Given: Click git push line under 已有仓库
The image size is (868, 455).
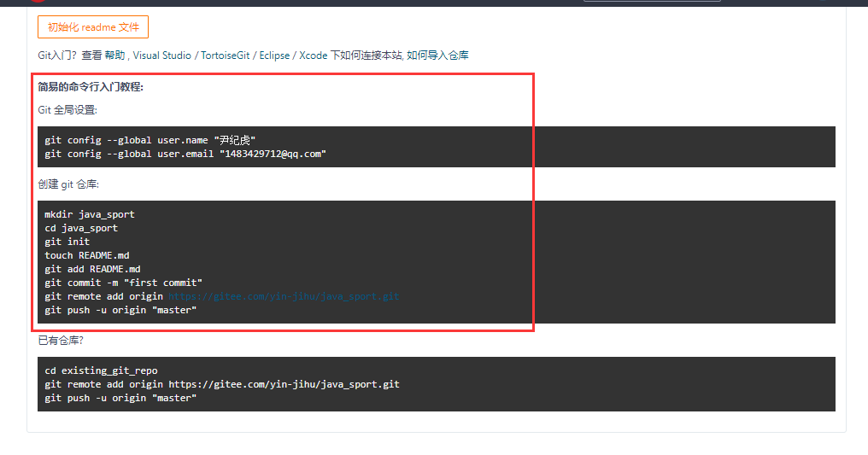Looking at the screenshot, I should pyautogui.click(x=120, y=398).
